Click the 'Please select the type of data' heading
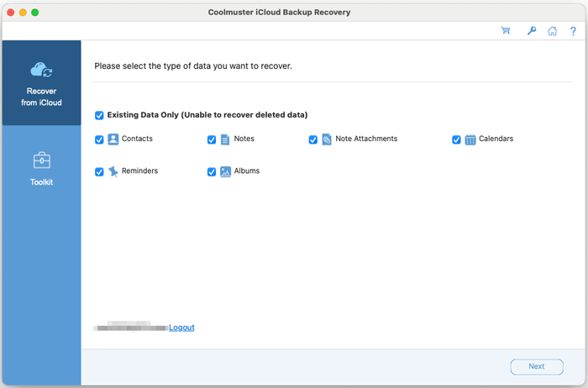Screen dimensions: 588x388 (193, 66)
